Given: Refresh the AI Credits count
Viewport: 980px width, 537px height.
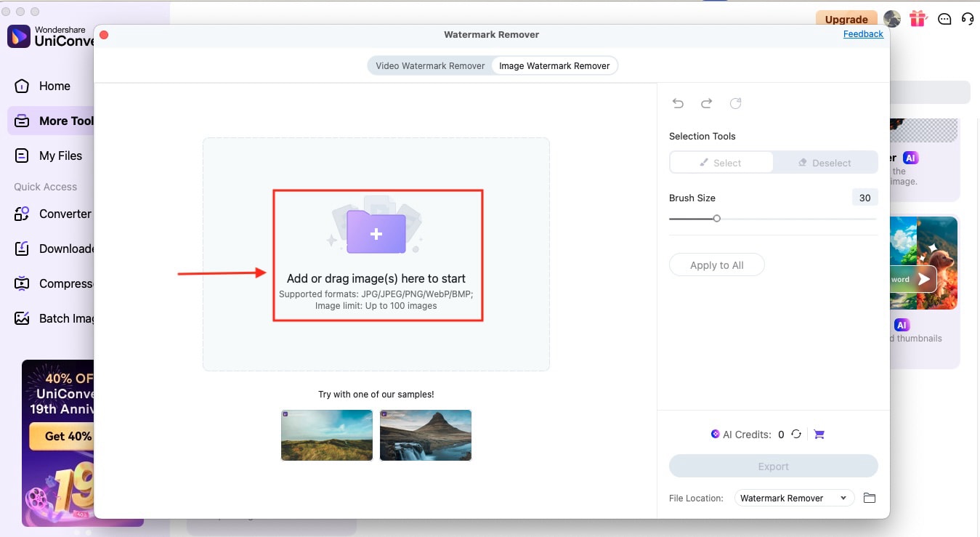Looking at the screenshot, I should click(796, 434).
